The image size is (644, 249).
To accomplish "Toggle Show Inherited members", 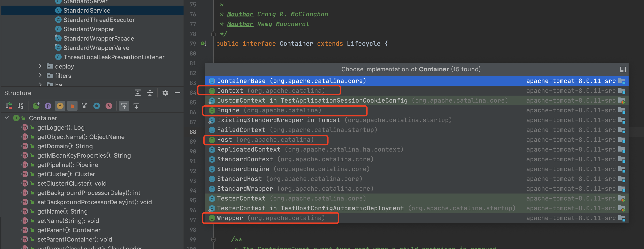I will click(x=36, y=106).
